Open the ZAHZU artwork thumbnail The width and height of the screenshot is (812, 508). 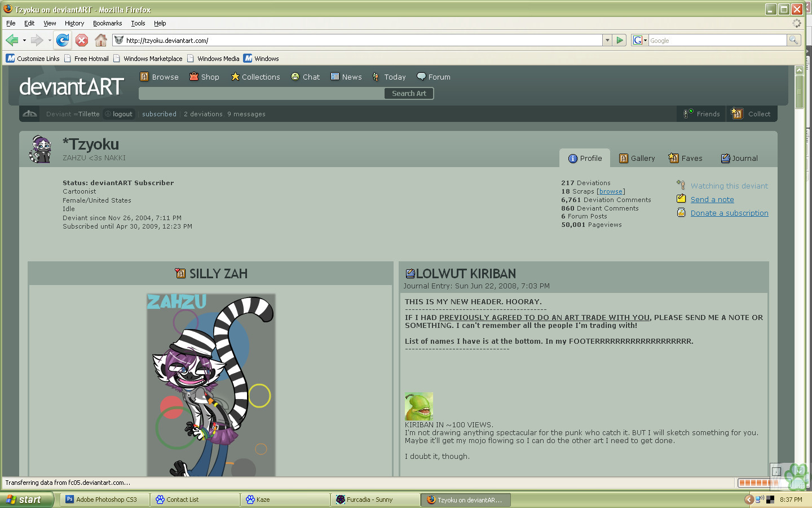[211, 385]
